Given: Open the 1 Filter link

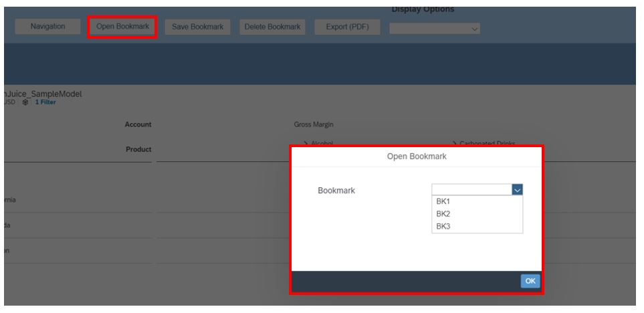Looking at the screenshot, I should (45, 102).
